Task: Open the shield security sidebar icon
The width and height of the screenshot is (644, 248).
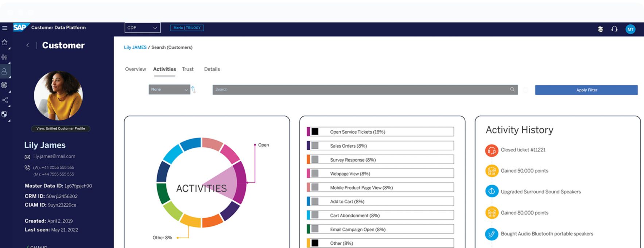Action: pos(4,114)
